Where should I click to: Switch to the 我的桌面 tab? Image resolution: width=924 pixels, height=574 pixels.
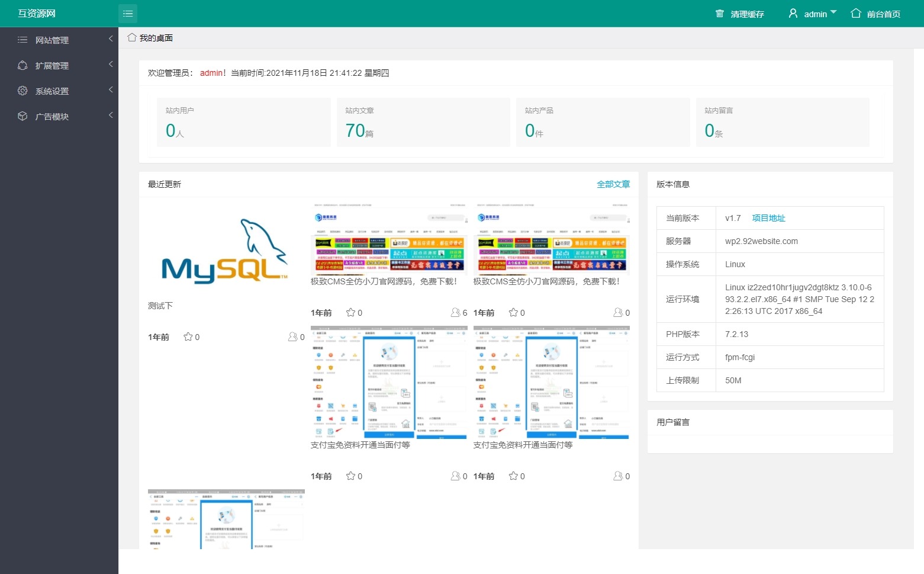click(150, 38)
